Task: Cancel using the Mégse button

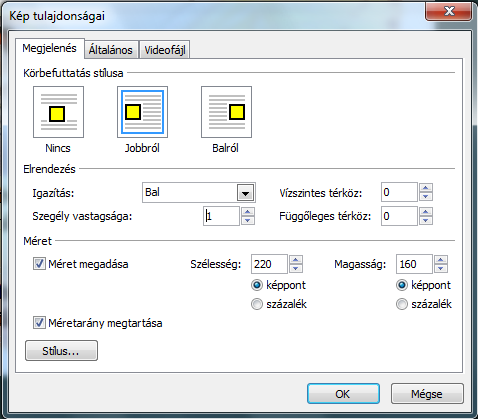Action: pyautogui.click(x=427, y=394)
